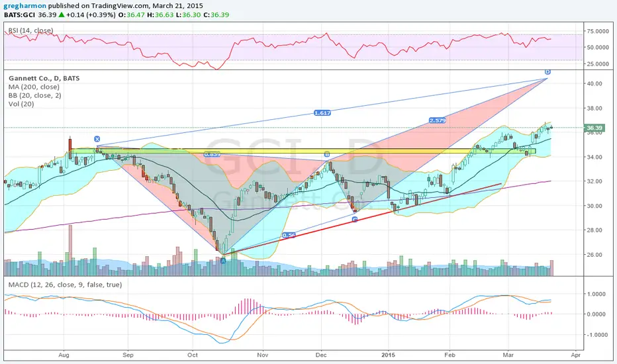Click the 2.579 ratio label
This screenshot has height=364, width=617.
(438, 120)
